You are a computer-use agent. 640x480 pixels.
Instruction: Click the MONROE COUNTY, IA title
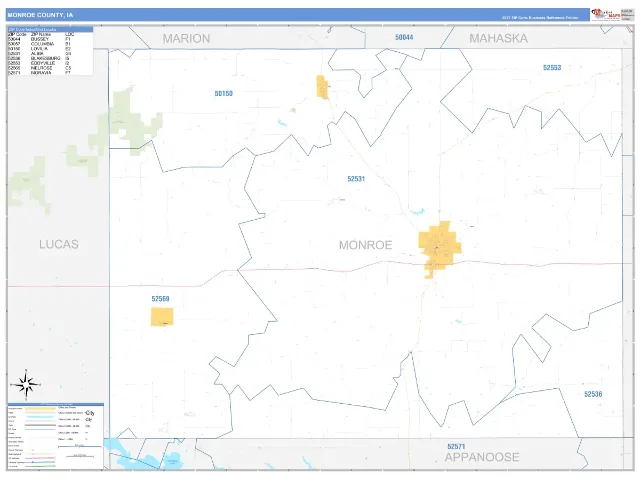pos(40,15)
